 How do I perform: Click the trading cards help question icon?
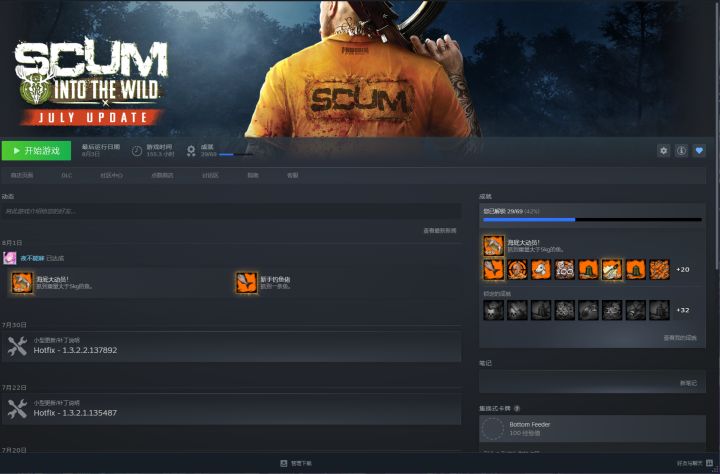click(x=517, y=408)
